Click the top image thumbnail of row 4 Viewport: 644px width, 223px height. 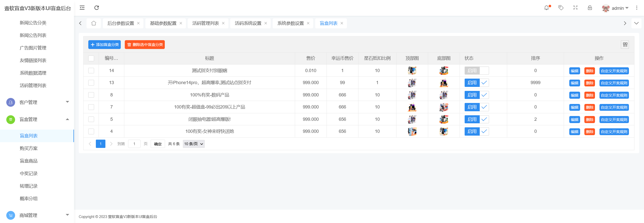[x=412, y=131]
